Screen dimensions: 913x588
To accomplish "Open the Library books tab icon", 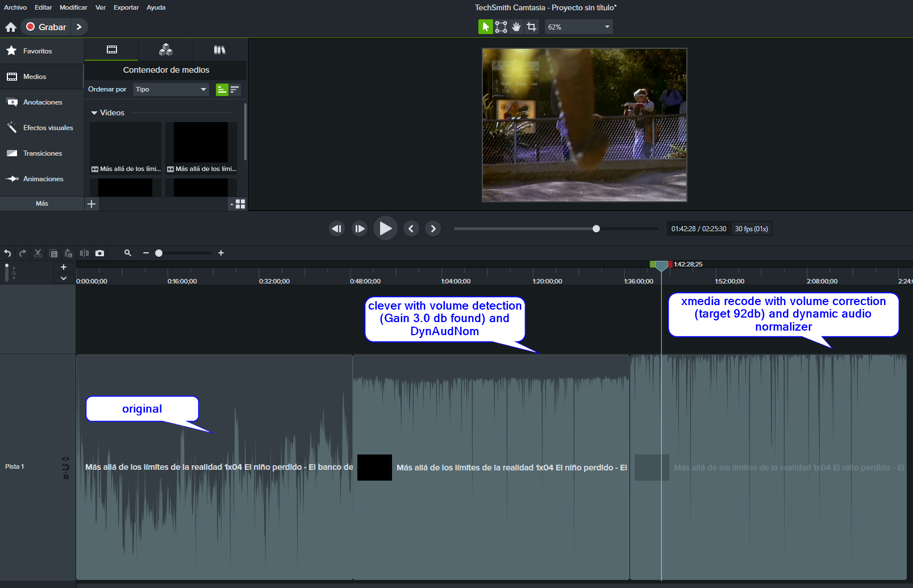I will point(219,50).
